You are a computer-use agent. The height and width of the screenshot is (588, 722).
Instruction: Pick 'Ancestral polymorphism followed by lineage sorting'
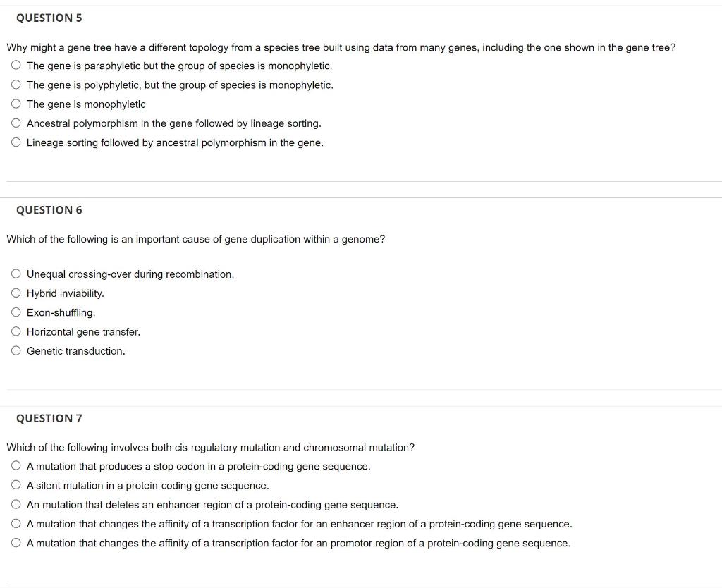tap(16, 123)
